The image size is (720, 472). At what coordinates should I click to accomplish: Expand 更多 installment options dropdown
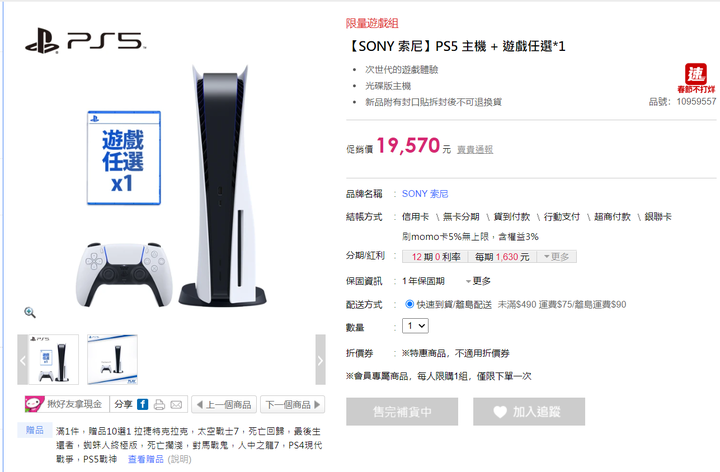click(x=557, y=257)
